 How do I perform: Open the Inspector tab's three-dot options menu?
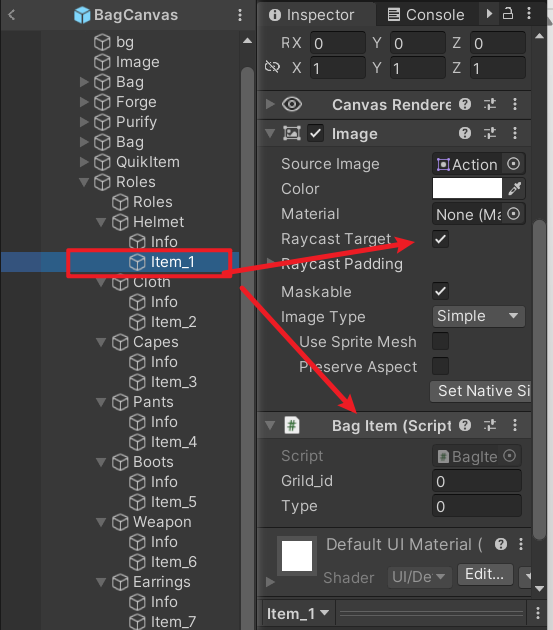(x=529, y=14)
